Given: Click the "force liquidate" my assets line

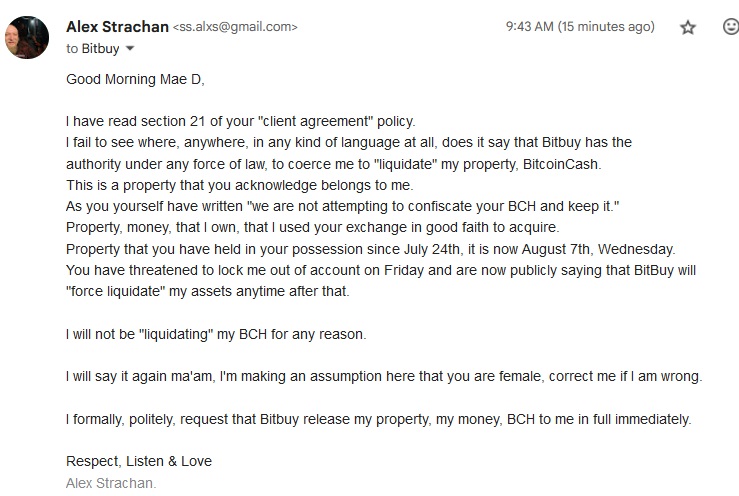Looking at the screenshot, I should 207,291.
